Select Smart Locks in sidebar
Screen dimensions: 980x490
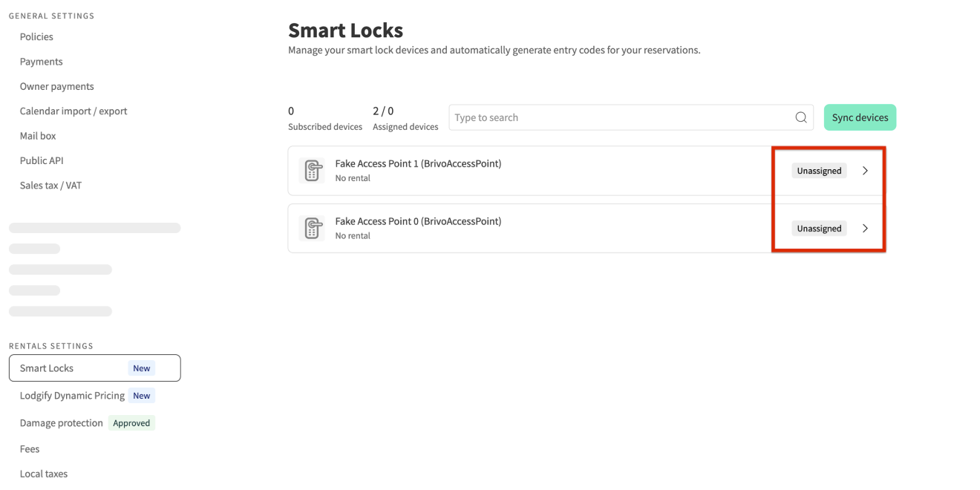[47, 368]
